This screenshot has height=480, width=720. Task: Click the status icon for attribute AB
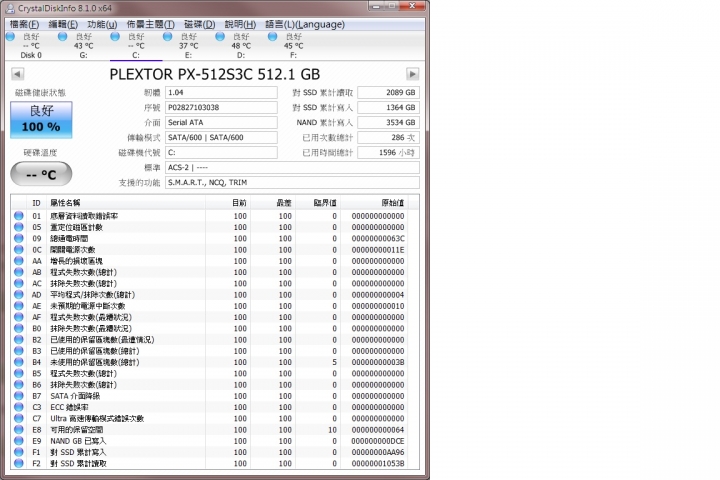point(19,272)
